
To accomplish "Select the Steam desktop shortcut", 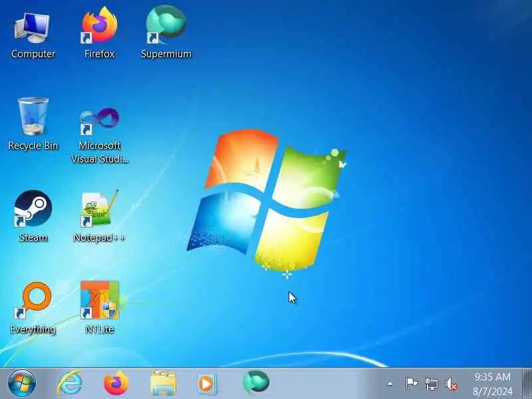I will (33, 217).
